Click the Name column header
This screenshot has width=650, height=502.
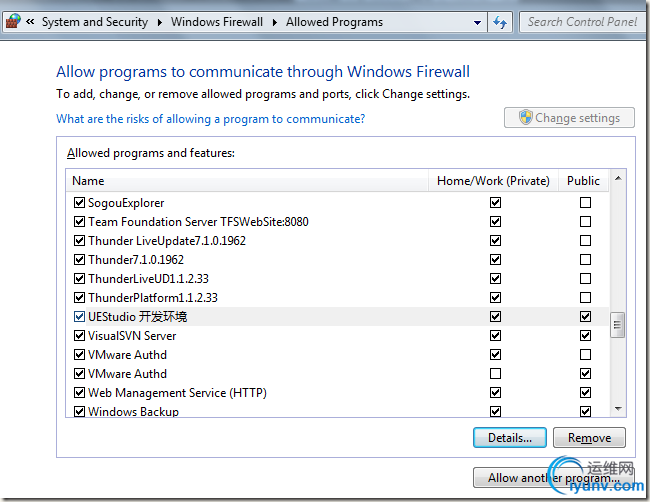(247, 181)
